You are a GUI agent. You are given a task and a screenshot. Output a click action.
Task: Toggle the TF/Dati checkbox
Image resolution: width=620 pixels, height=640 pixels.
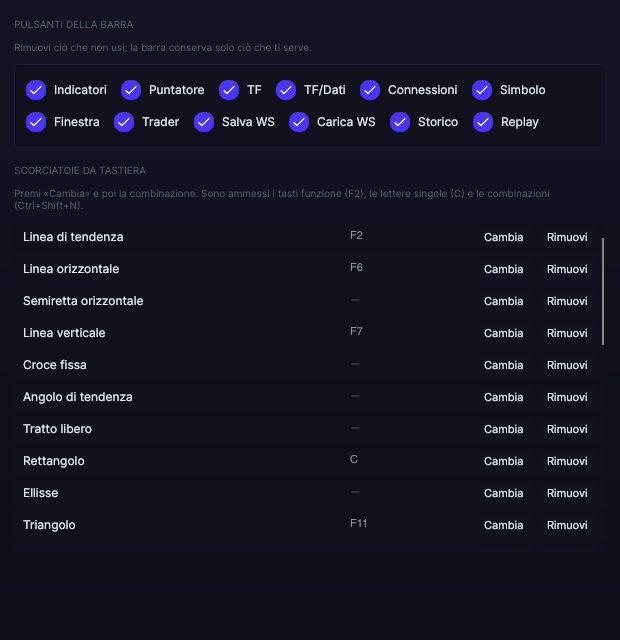click(x=286, y=90)
